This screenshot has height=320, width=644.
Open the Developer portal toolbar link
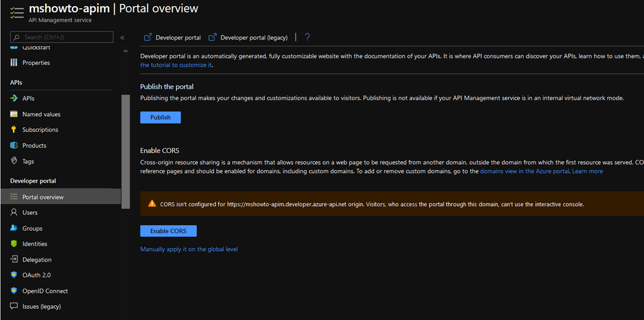pyautogui.click(x=172, y=37)
